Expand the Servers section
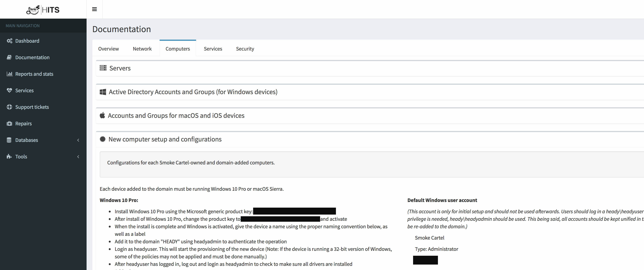This screenshot has height=270, width=644. pos(120,68)
